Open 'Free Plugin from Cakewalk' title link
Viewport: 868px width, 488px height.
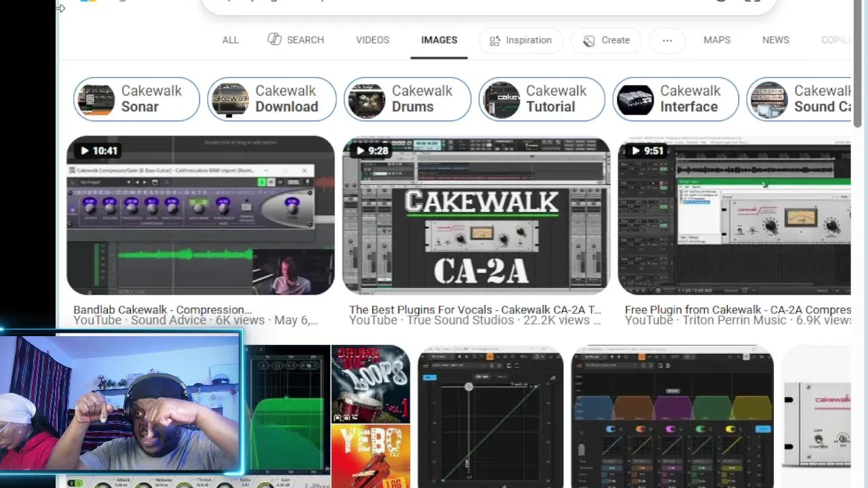tap(738, 310)
